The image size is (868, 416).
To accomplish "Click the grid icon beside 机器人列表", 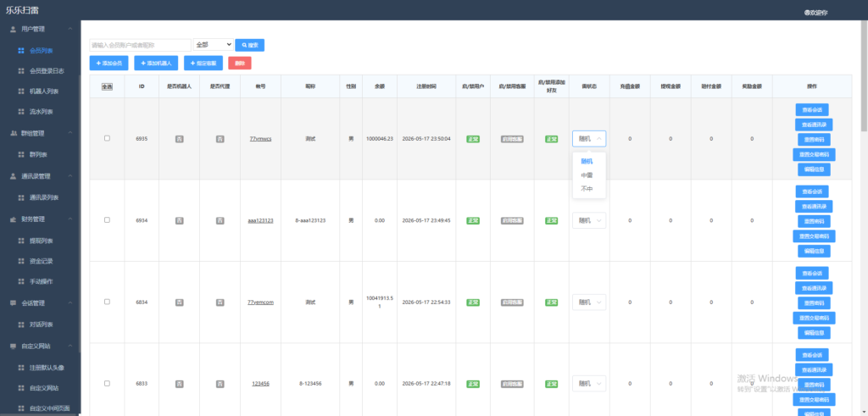I will pos(21,92).
